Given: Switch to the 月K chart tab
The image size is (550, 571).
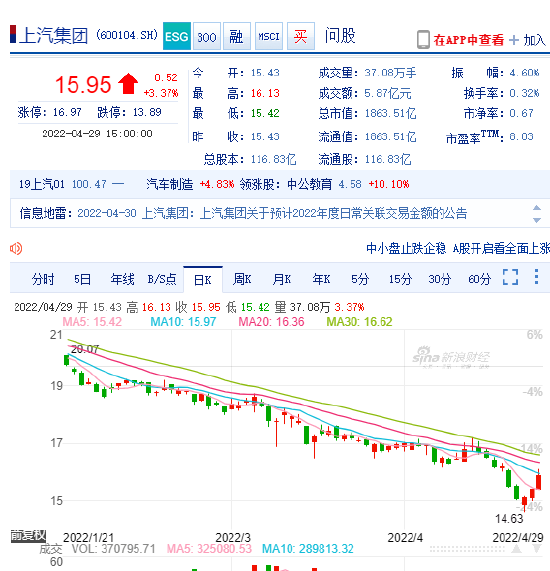Looking at the screenshot, I should pos(282,279).
